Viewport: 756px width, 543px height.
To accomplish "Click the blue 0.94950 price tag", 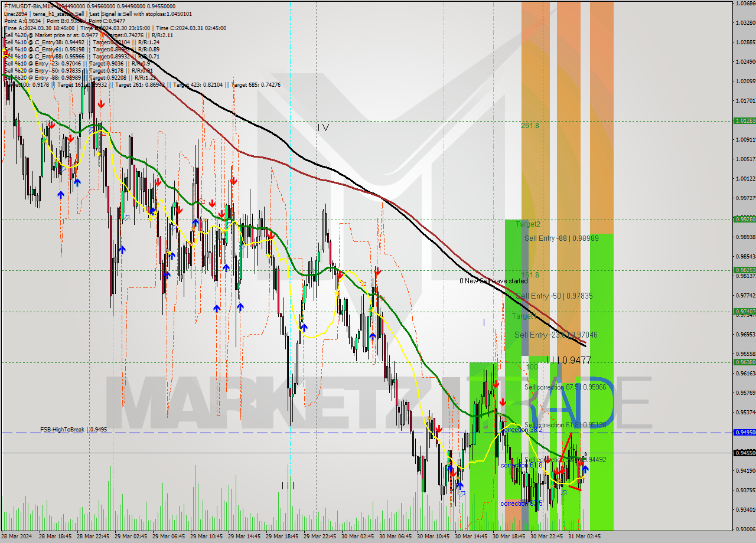I will point(745,432).
